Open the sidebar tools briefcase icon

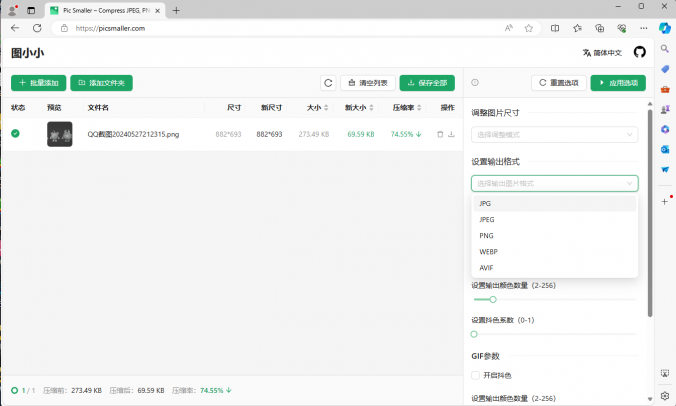[x=665, y=89]
